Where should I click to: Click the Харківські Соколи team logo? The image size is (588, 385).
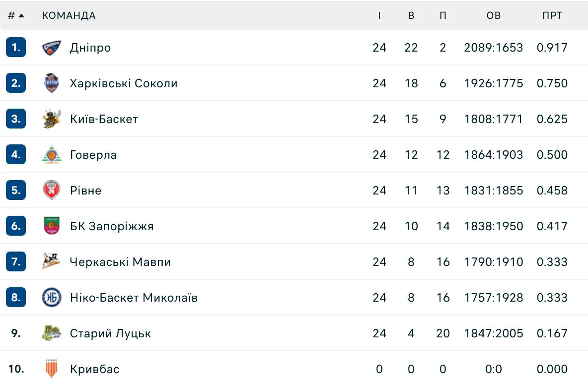pos(52,83)
